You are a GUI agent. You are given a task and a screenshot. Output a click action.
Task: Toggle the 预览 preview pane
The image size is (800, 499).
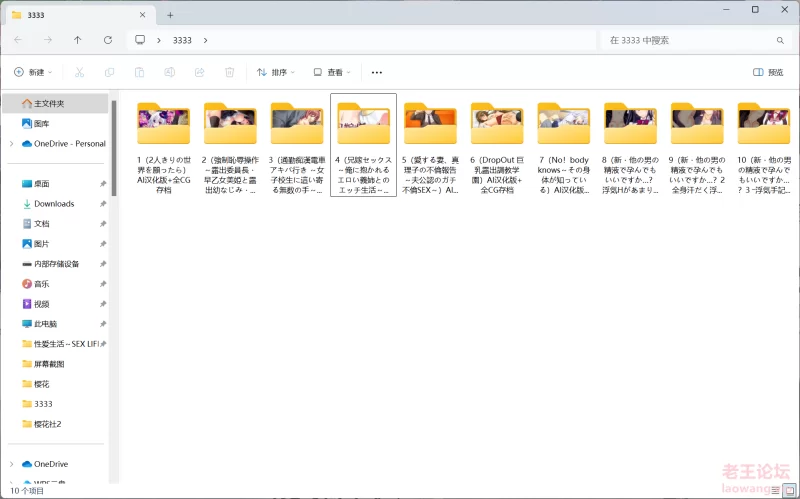tap(768, 72)
